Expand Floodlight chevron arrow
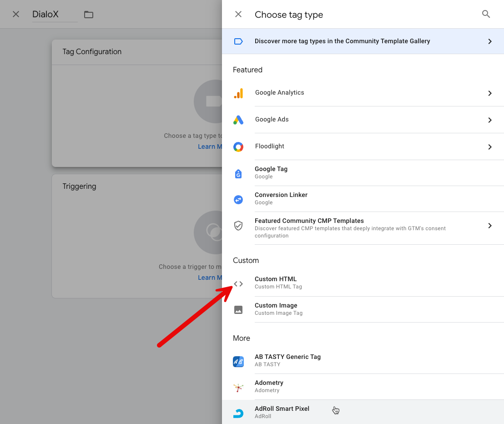The image size is (504, 424). point(490,147)
